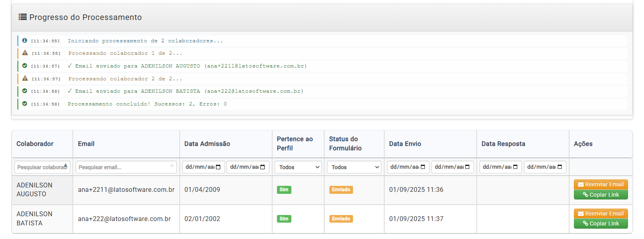Click the warning icon for Processando colaborador 2
This screenshot has width=644, height=239.
(x=25, y=78)
